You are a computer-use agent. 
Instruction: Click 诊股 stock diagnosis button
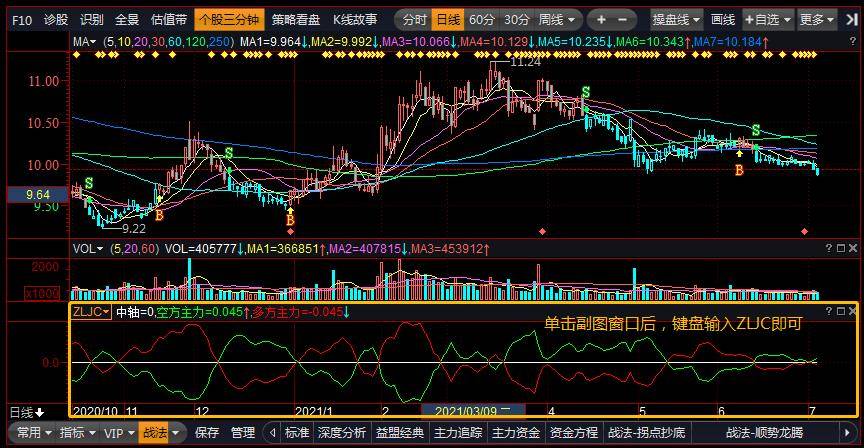(x=56, y=20)
